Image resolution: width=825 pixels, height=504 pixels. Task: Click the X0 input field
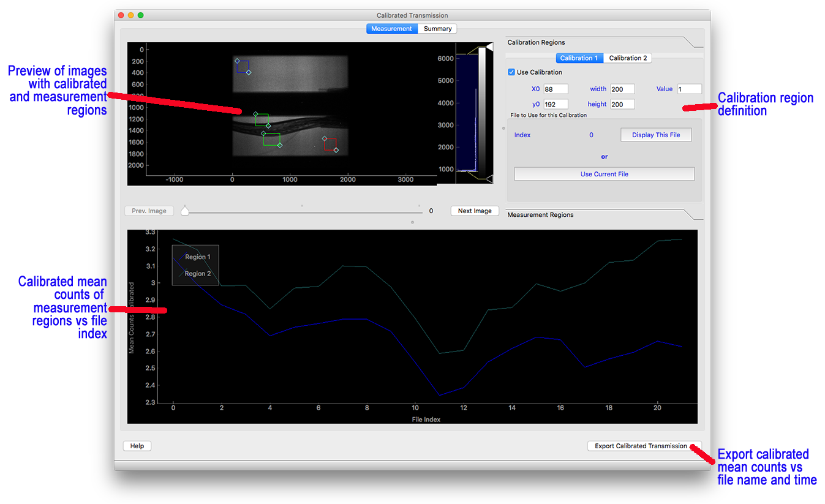(x=556, y=89)
